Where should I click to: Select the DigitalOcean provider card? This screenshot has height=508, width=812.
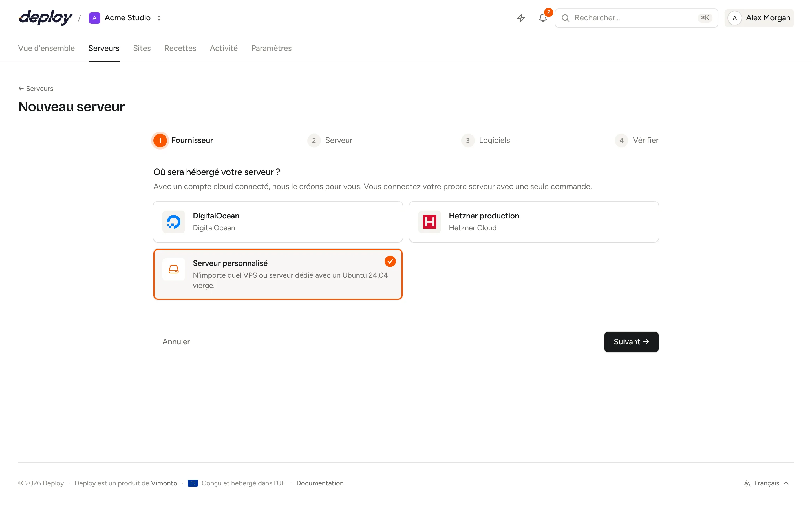click(x=278, y=222)
